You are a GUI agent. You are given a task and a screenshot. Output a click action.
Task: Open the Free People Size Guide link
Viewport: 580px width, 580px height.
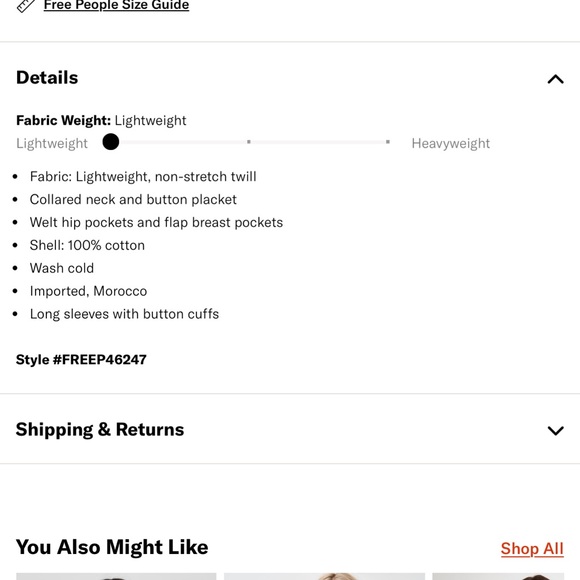tap(116, 5)
